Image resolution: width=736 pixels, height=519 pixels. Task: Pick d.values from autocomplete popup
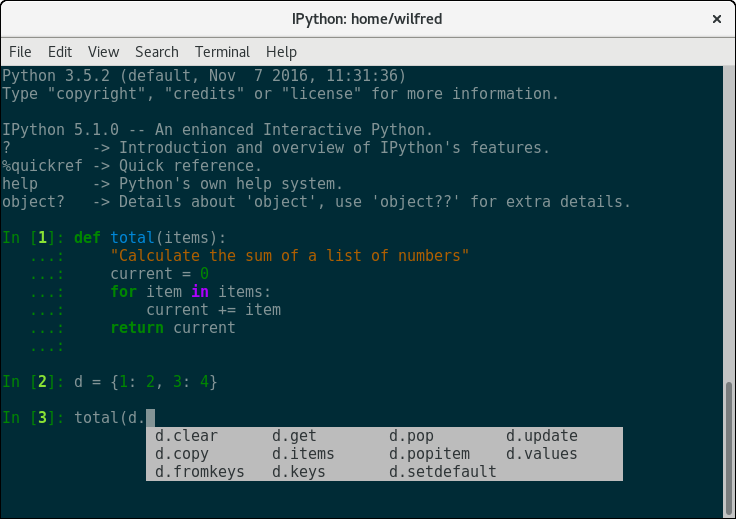pyautogui.click(x=541, y=454)
